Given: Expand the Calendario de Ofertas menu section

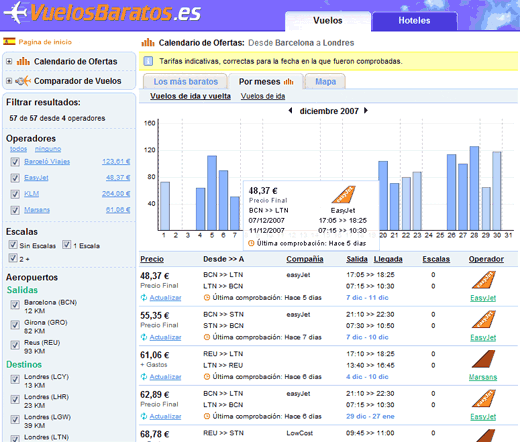Looking at the screenshot, I should (x=9, y=61).
